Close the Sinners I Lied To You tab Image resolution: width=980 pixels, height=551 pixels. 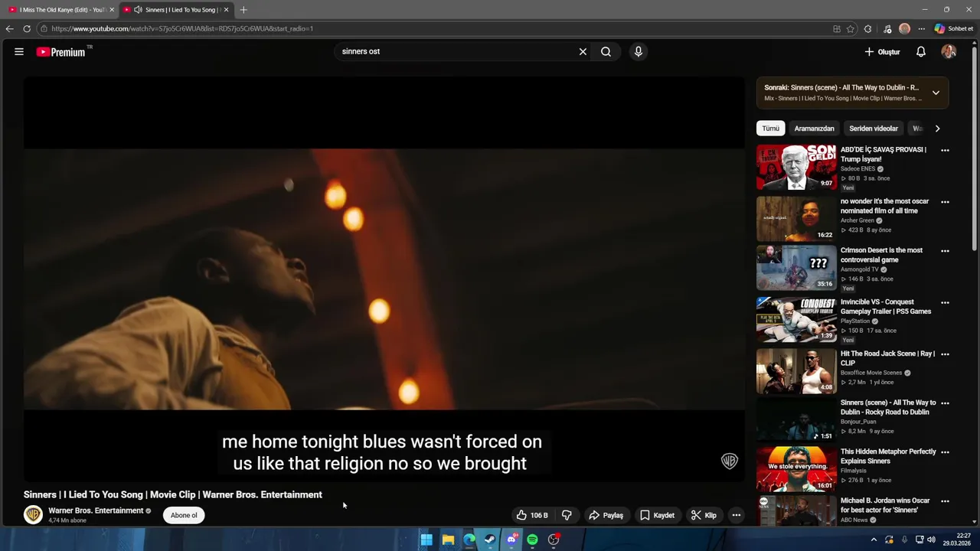[226, 10]
